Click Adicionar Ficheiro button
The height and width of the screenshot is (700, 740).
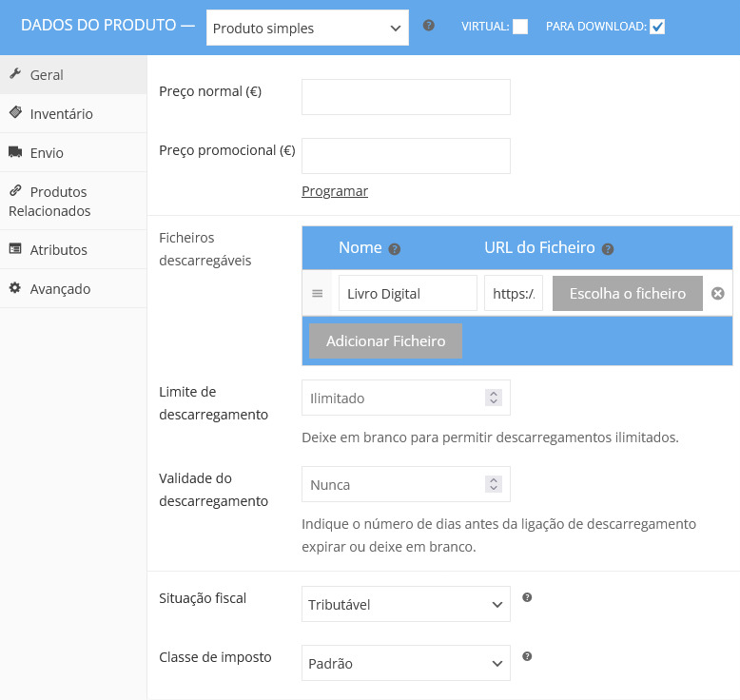pos(385,340)
